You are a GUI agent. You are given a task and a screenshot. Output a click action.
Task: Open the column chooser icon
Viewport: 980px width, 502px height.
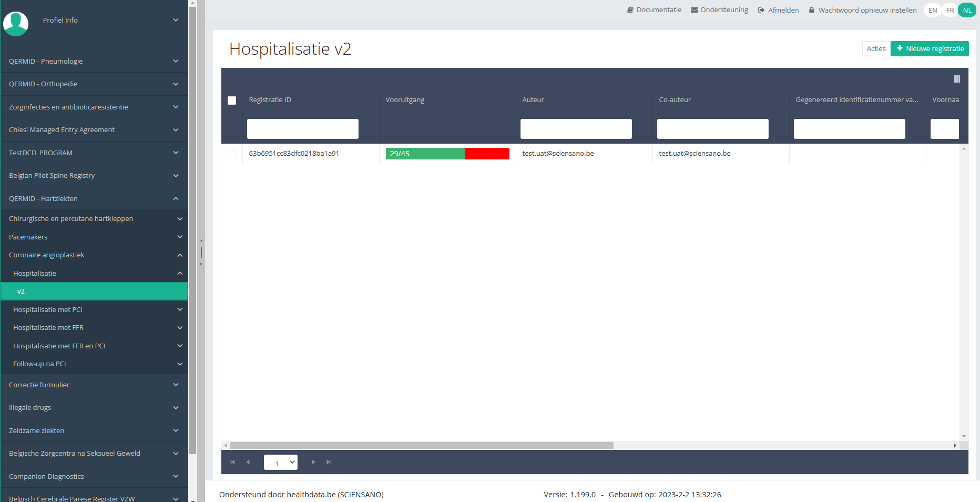(x=957, y=79)
